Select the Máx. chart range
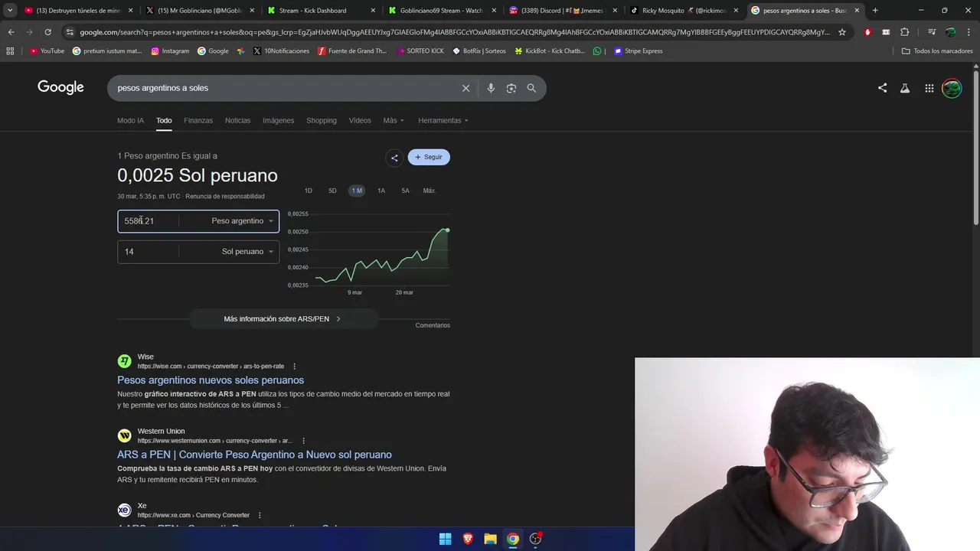 pos(430,191)
